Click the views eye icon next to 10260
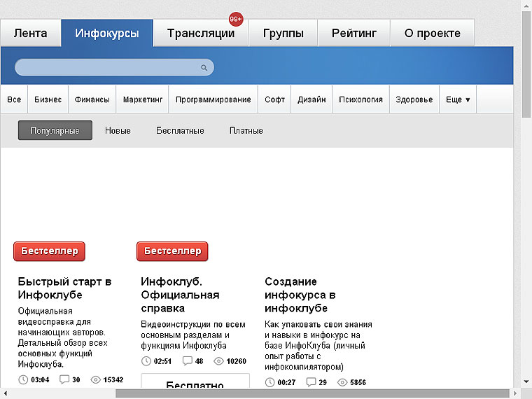Screen dimensions: 532x399 tap(219, 361)
